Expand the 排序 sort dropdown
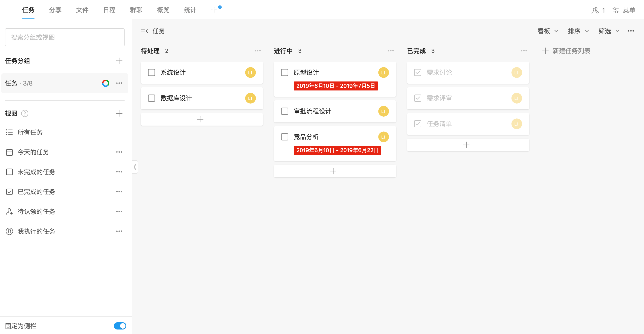 [x=578, y=31]
